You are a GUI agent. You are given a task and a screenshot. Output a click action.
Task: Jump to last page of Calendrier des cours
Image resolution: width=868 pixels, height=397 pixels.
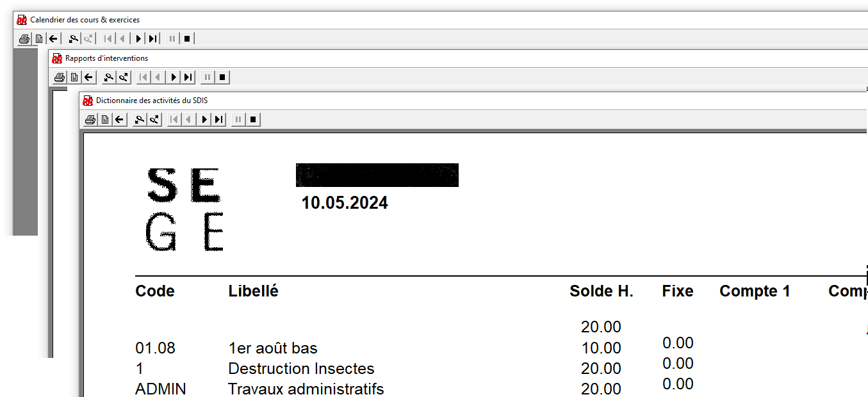153,39
